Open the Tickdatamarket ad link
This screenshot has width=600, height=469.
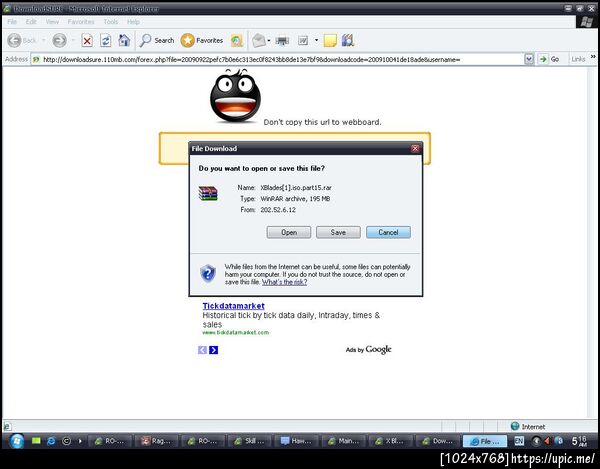coord(233,306)
